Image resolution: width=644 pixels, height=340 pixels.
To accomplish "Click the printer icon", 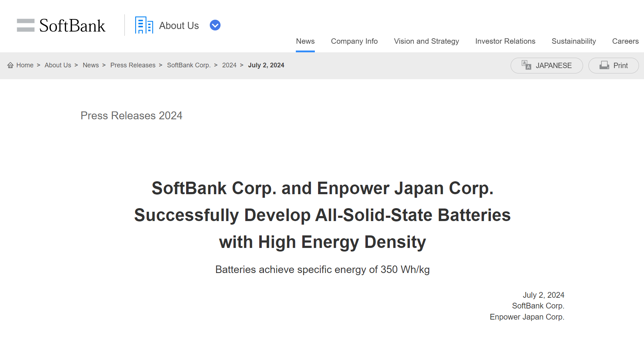I will (604, 65).
